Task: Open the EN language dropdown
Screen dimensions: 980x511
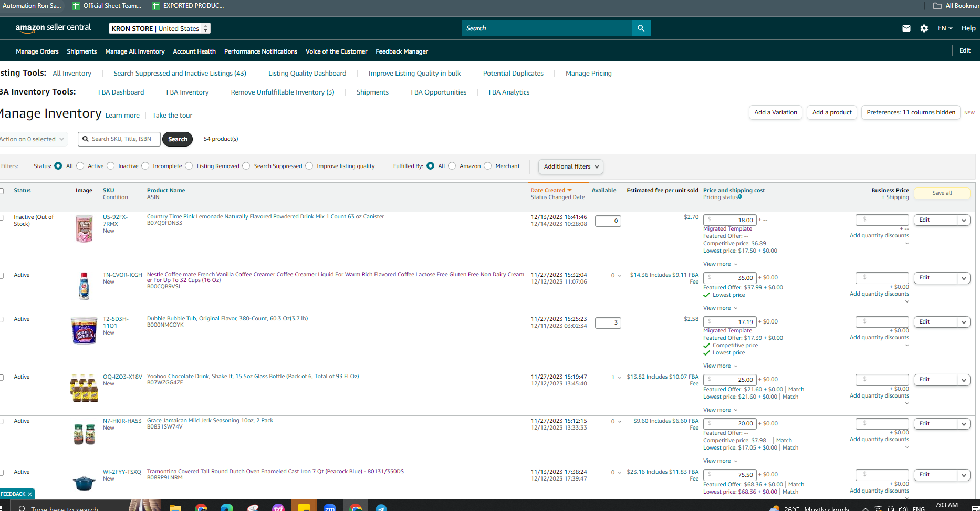Action: point(945,28)
